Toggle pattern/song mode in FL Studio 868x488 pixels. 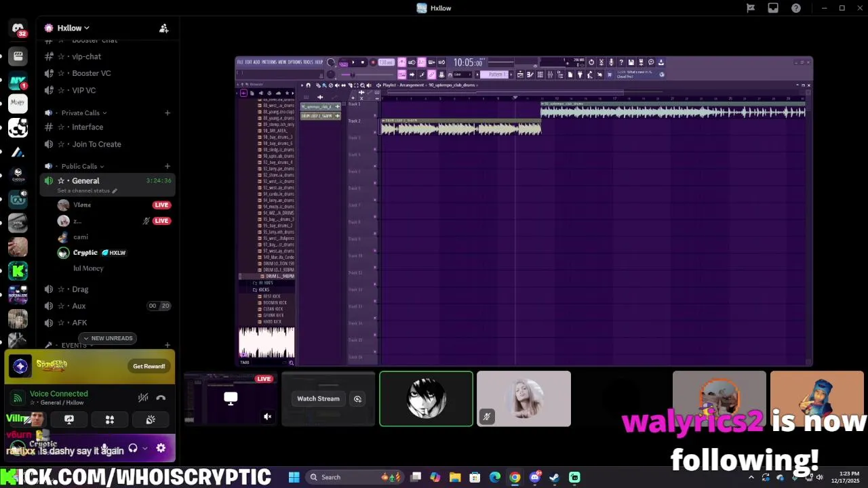pos(343,64)
